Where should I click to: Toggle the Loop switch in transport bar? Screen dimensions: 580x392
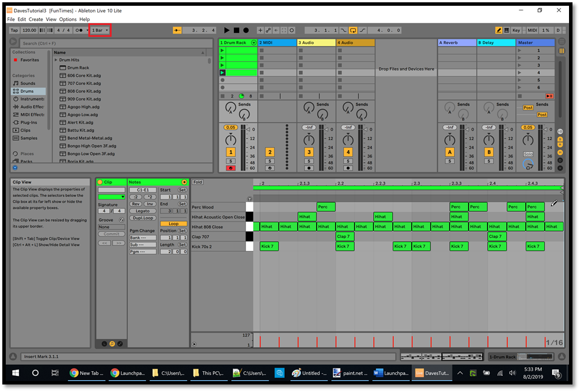pos(353,31)
